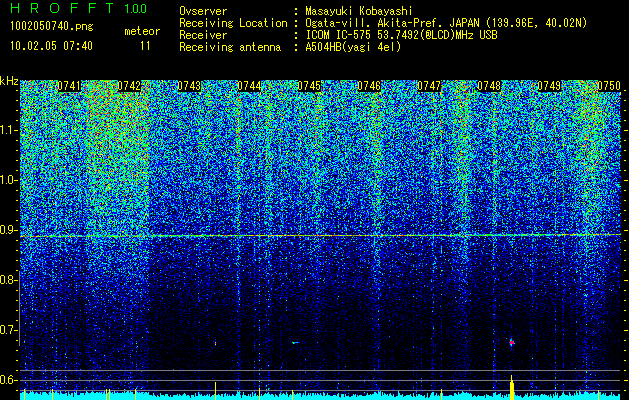Select the 0747 time marker label
This screenshot has width=629, height=400.
click(429, 86)
